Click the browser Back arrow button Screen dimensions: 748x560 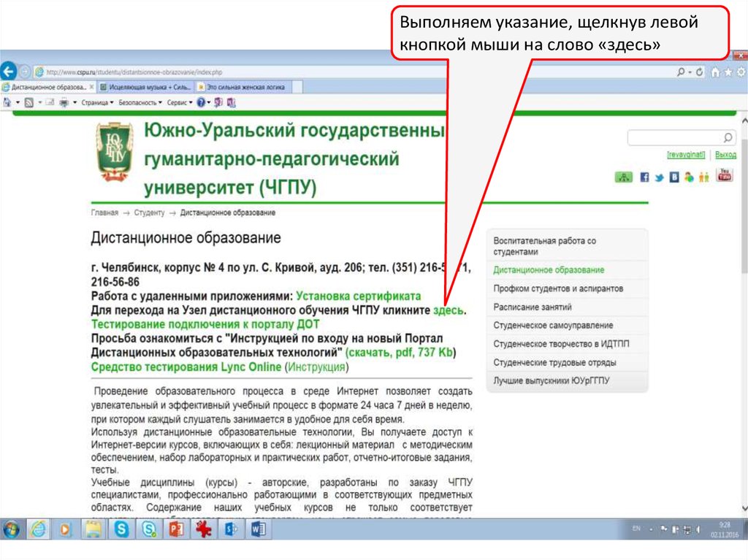(x=9, y=72)
